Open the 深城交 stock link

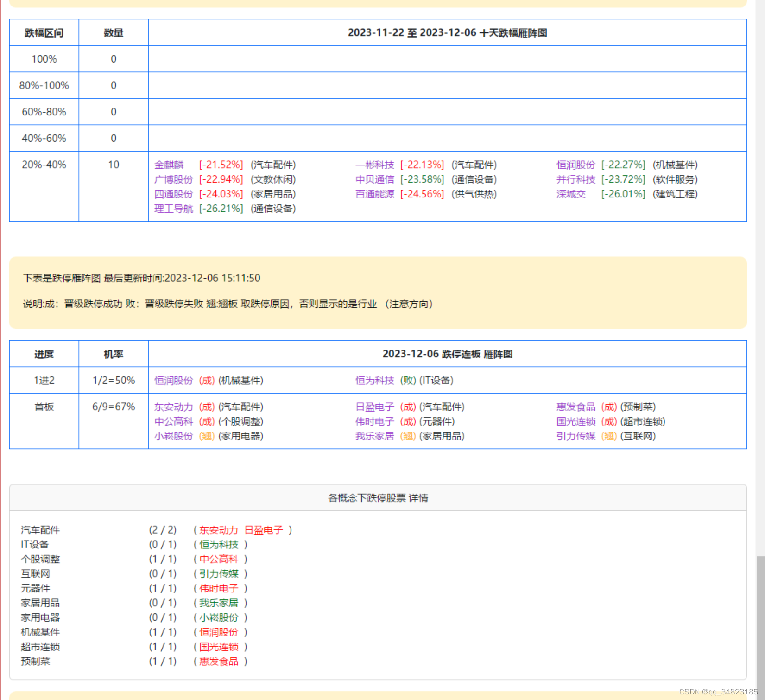(x=571, y=194)
